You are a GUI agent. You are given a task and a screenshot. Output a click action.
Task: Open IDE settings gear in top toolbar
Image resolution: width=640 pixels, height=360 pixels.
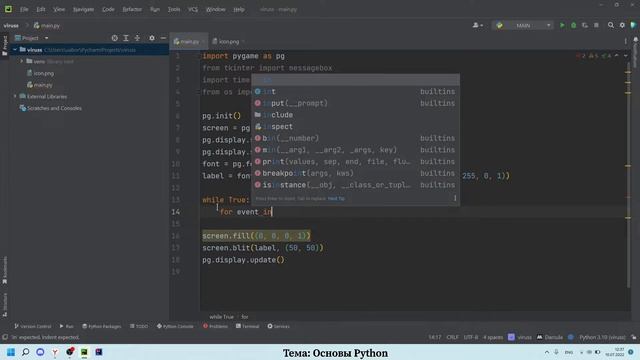point(622,25)
